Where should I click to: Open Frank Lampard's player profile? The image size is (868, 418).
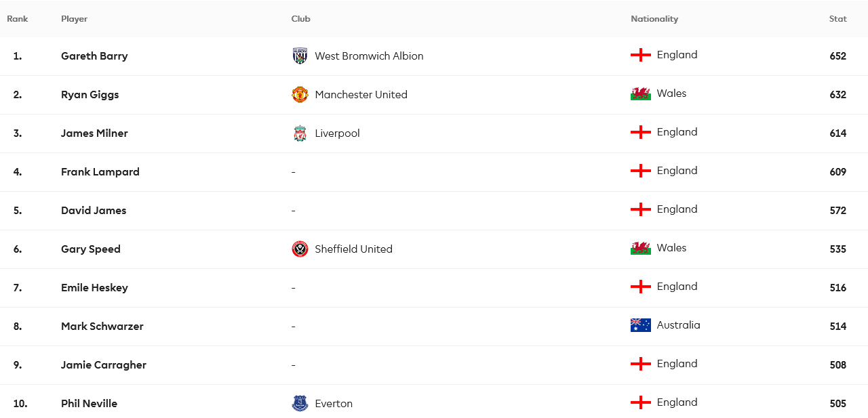[x=100, y=172]
